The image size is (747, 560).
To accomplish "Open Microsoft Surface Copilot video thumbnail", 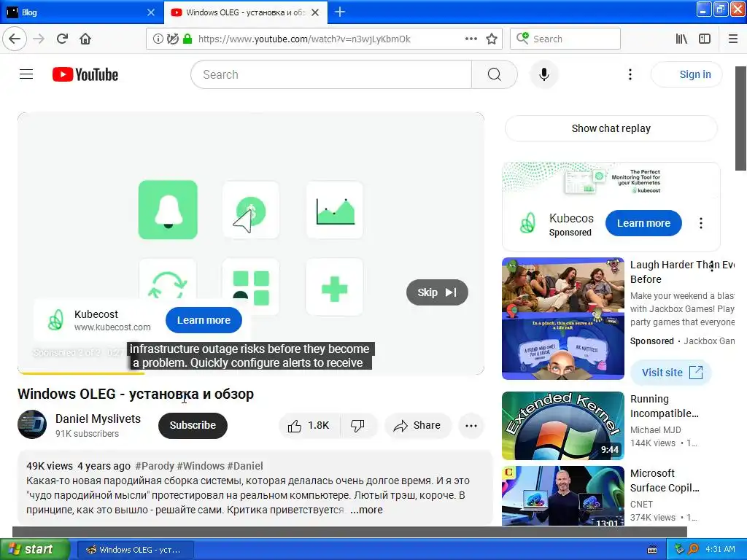I will click(x=563, y=496).
